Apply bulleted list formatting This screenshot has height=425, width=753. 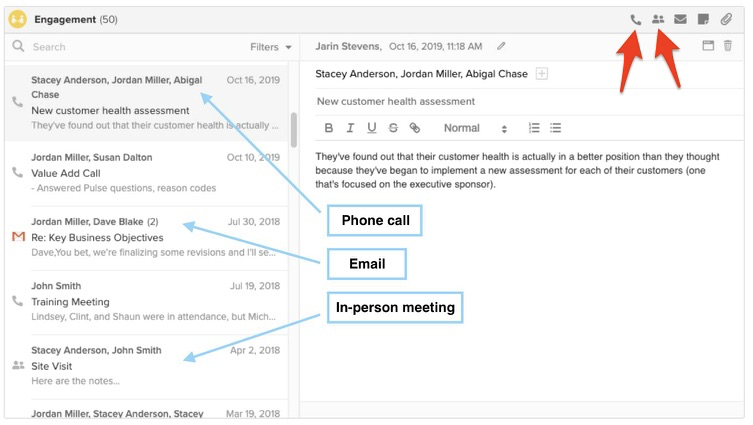coord(556,128)
